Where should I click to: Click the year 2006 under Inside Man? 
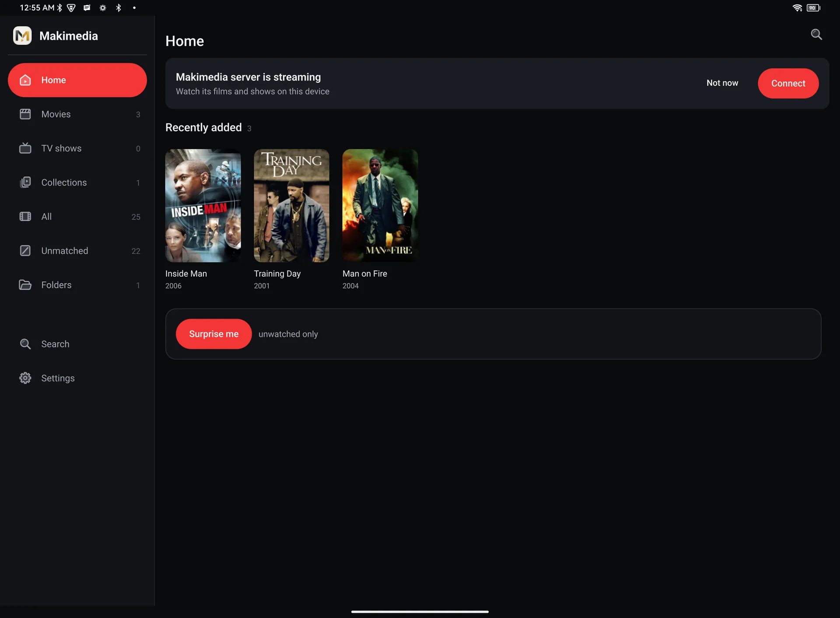tap(173, 286)
